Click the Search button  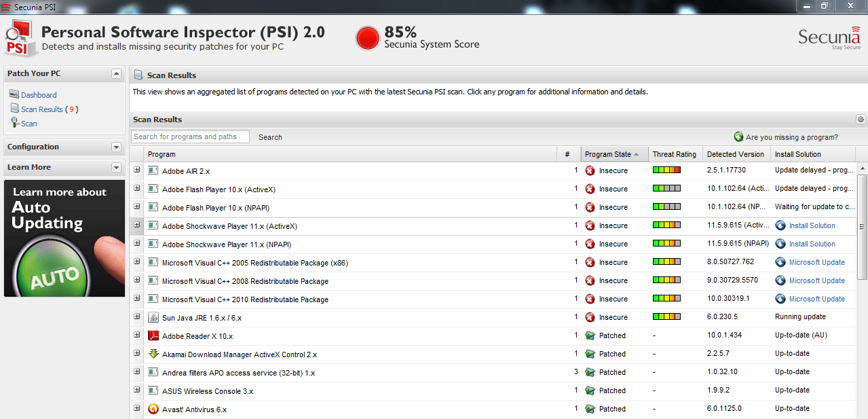pyautogui.click(x=270, y=137)
